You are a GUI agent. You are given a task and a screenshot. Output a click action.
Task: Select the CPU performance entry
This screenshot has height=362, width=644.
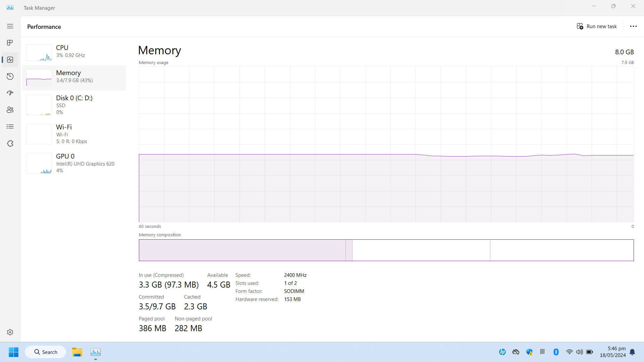74,53
